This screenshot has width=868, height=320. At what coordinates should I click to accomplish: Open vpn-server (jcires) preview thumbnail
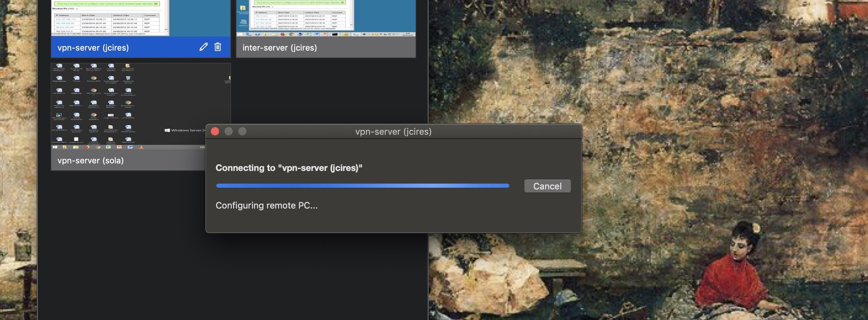point(141,18)
